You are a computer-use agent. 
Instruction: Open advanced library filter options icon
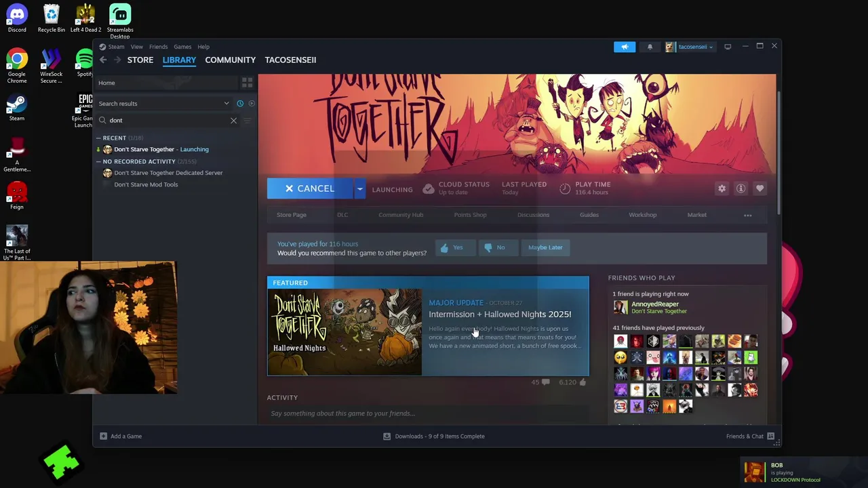[x=248, y=121]
